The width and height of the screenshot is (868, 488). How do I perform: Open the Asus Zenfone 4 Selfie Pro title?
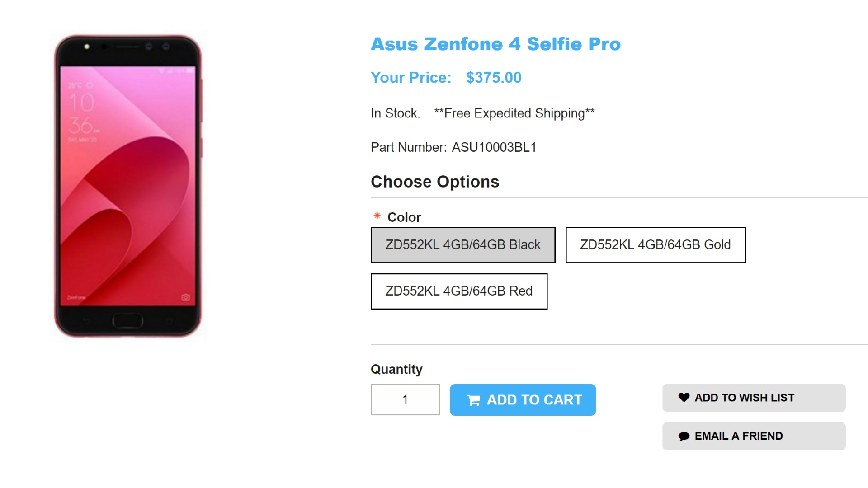click(x=495, y=44)
